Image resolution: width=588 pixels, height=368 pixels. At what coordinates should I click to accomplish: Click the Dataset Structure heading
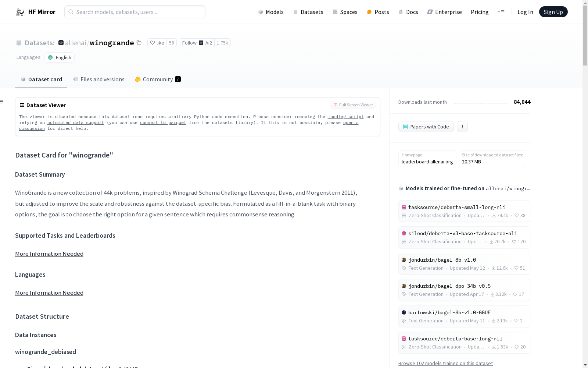(42, 316)
